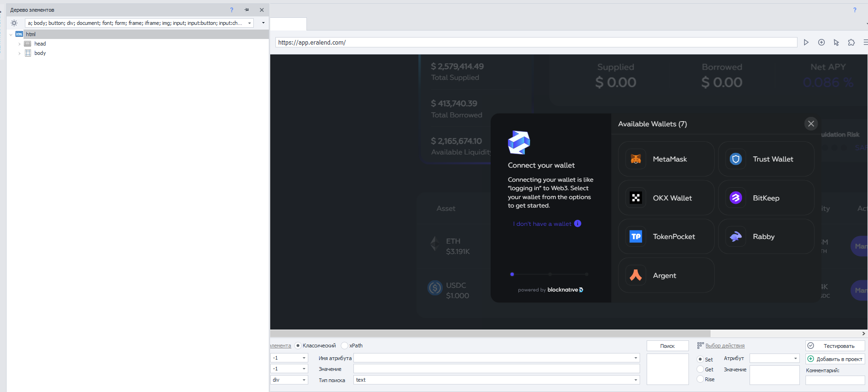Click the Добавить в проект button
The height and width of the screenshot is (392, 868).
click(835, 359)
